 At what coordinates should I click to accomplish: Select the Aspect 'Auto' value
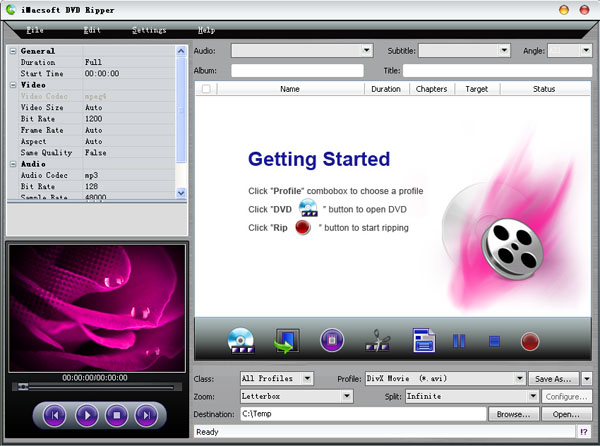129,141
